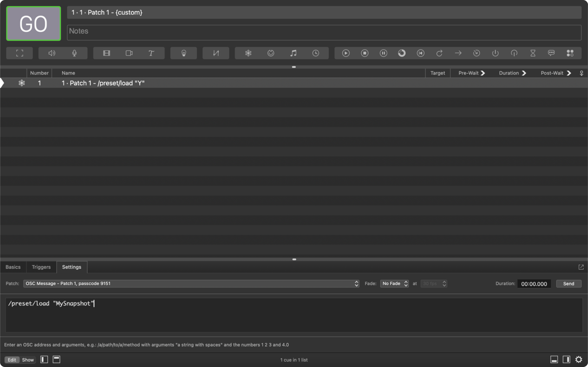The height and width of the screenshot is (367, 588).
Task: Insert a Fade cue
Action: pyautogui.click(x=216, y=53)
